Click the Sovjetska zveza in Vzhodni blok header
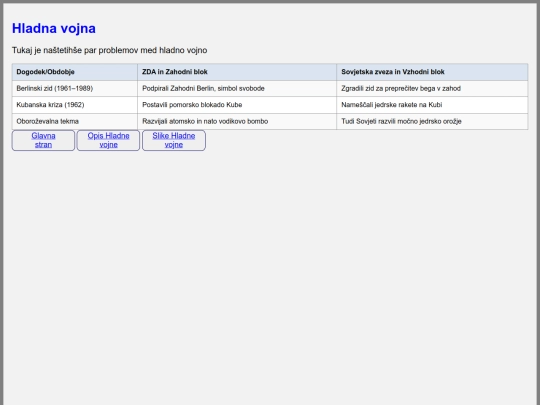Screen dimensions: 540x405 coord(432,72)
